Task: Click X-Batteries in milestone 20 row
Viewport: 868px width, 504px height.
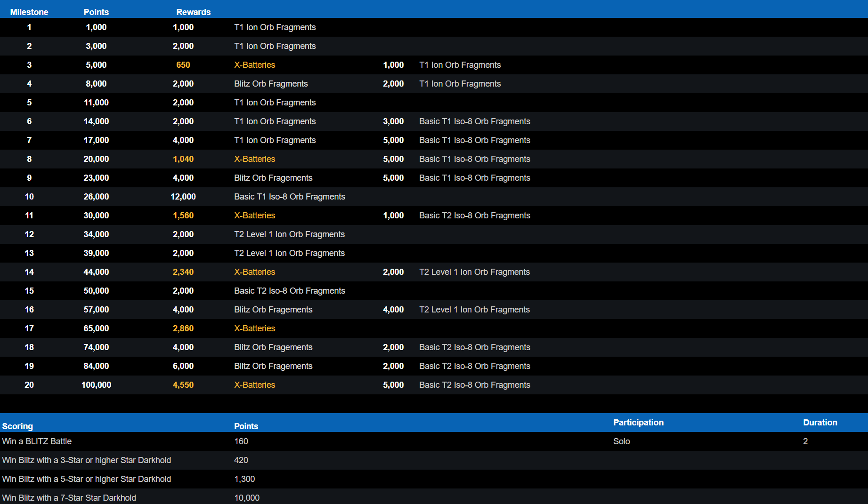Action: pos(255,385)
